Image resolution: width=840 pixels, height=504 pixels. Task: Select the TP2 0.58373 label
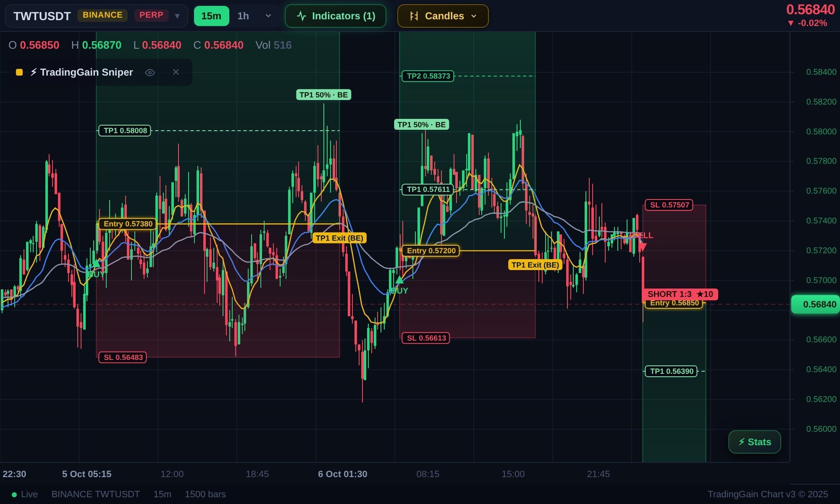(428, 76)
